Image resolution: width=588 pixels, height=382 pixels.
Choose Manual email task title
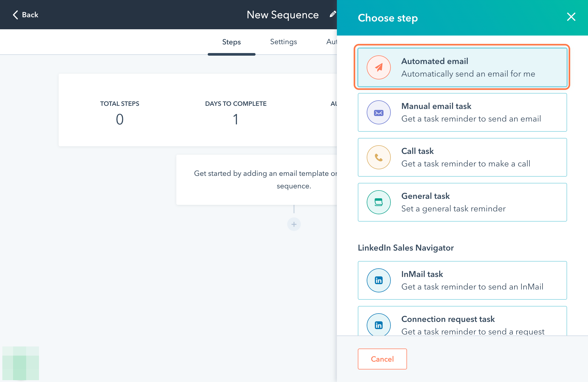[x=436, y=106]
